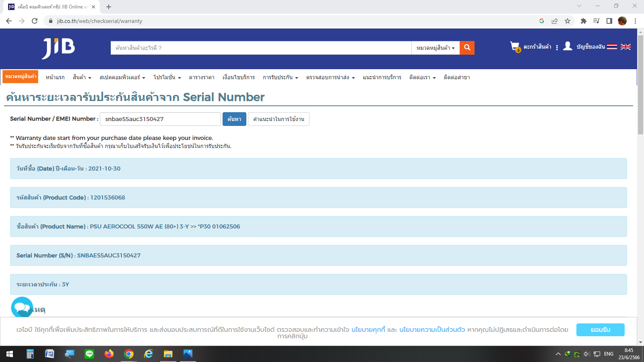The image size is (644, 362).
Task: Open แนะนำการบริการ page
Action: pos(382,77)
